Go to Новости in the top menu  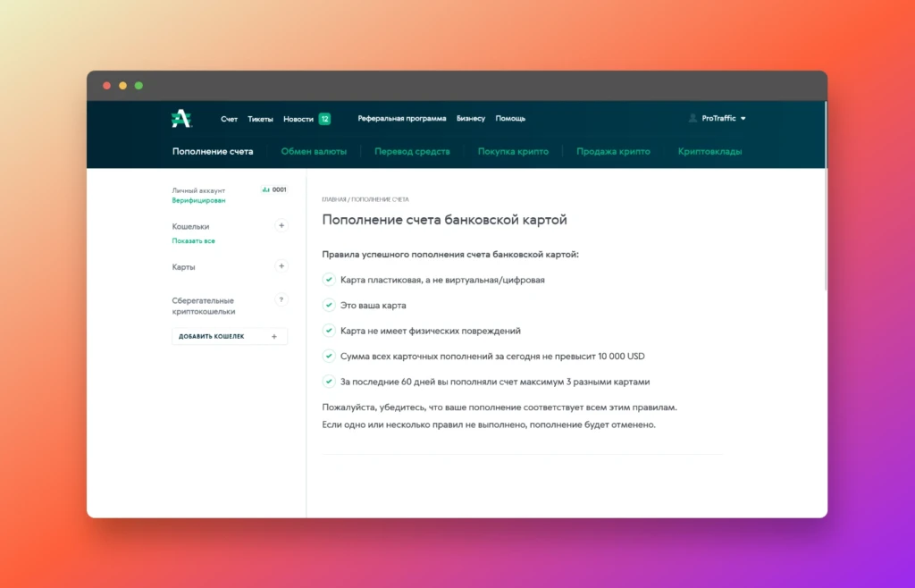tap(298, 119)
